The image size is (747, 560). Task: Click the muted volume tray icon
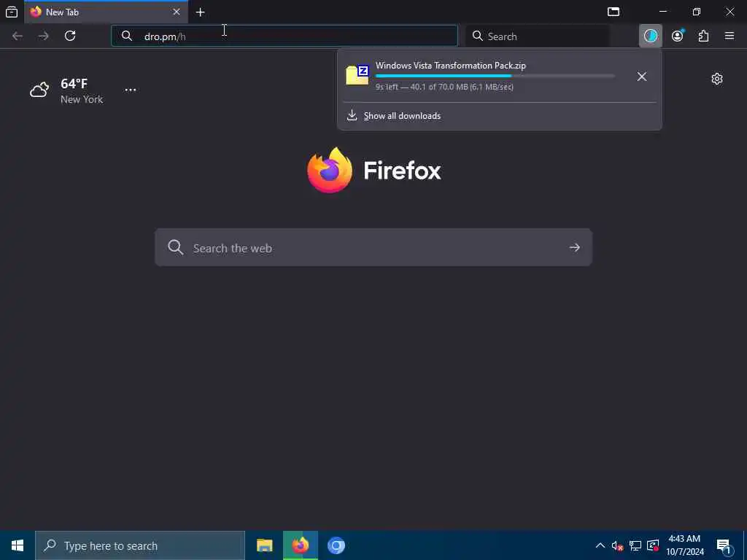coord(617,545)
